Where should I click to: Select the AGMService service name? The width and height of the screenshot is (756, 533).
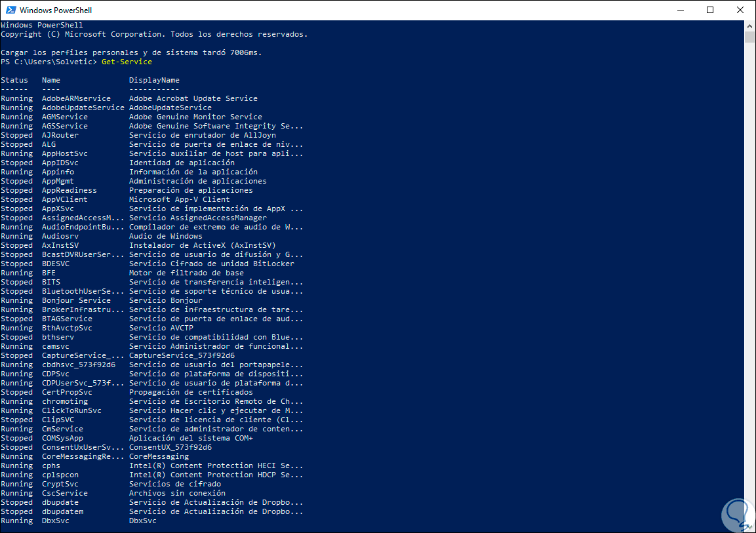(65, 117)
